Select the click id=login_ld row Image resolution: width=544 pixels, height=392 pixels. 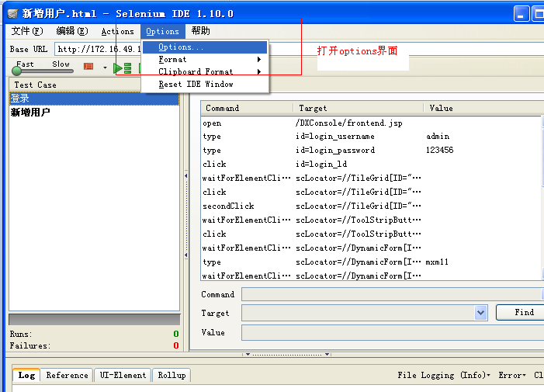click(x=371, y=164)
